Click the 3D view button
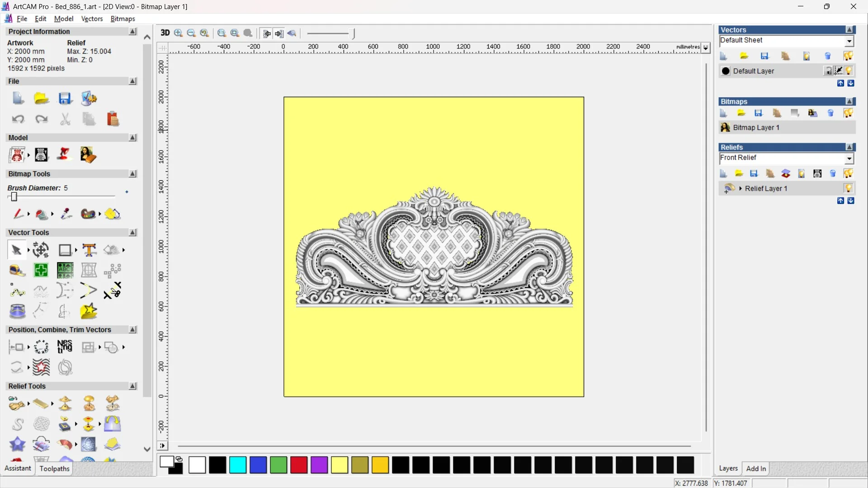Screen dimensions: 868x488 (x=165, y=33)
